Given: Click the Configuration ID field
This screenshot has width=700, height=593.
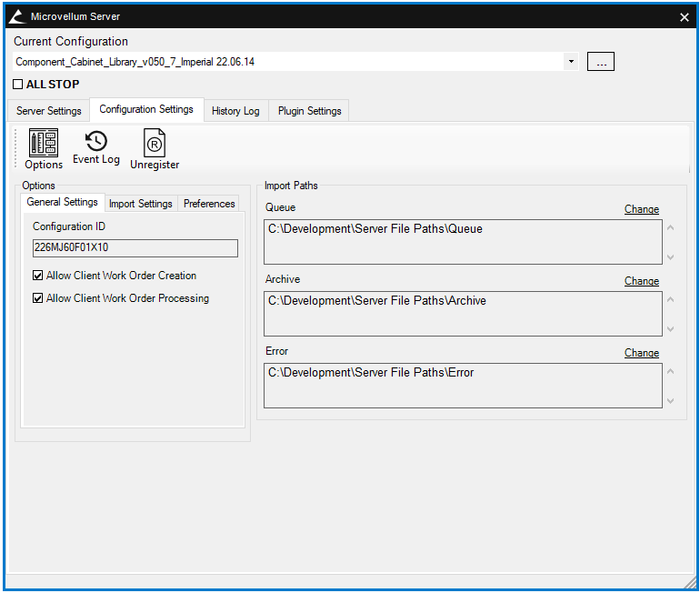Looking at the screenshot, I should [x=135, y=248].
